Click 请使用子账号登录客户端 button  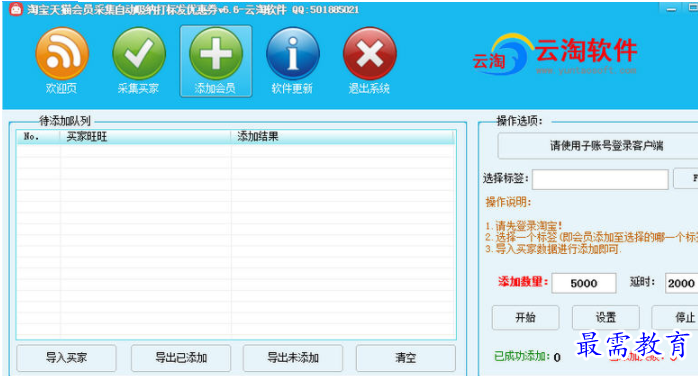(598, 146)
